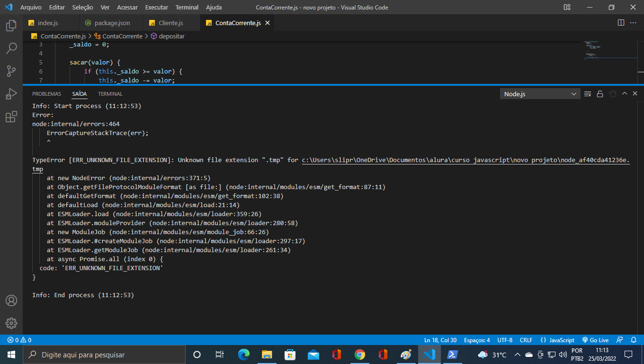Open the Ver menu

click(x=105, y=7)
